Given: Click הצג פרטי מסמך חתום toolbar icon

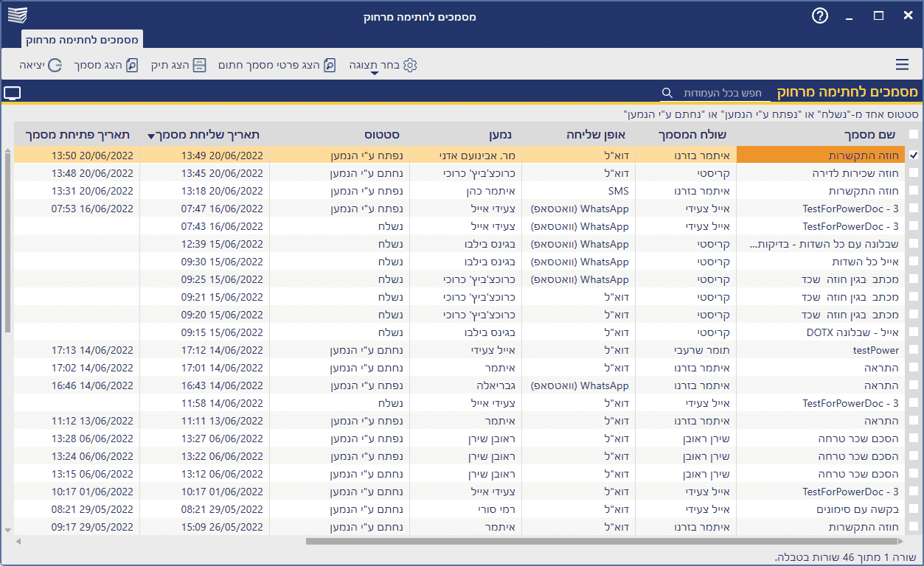Looking at the screenshot, I should 330,65.
